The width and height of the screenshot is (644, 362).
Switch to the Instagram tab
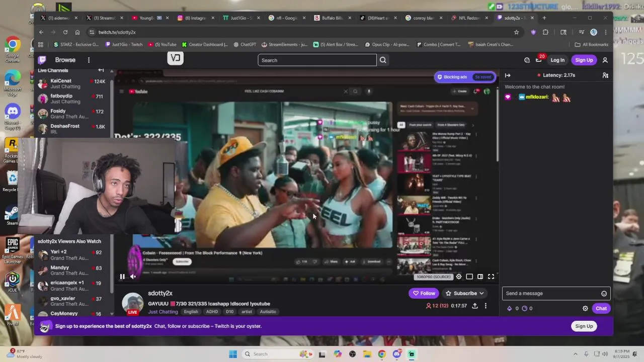click(195, 18)
